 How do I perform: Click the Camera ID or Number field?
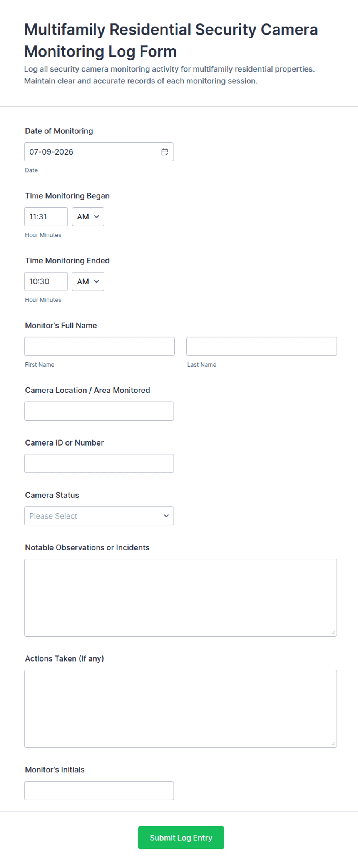(99, 464)
